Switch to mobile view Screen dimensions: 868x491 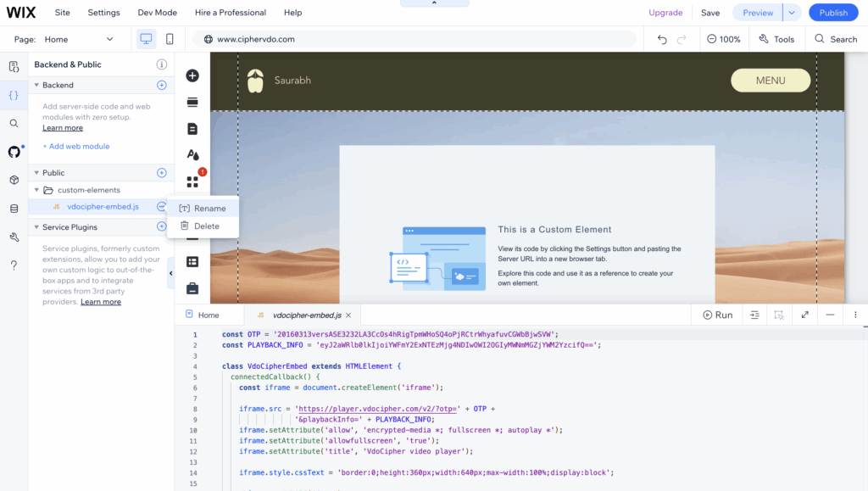point(170,39)
